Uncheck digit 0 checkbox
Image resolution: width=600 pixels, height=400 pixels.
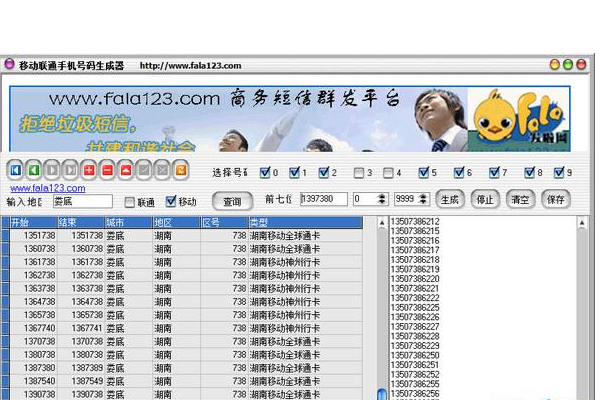(265, 173)
